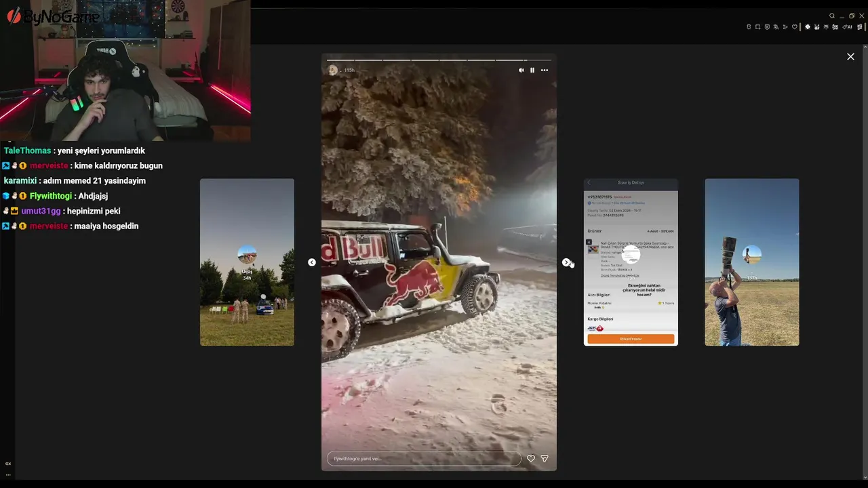This screenshot has width=868, height=488.
Task: Click username Flywithtogi in chat
Action: (x=51, y=196)
